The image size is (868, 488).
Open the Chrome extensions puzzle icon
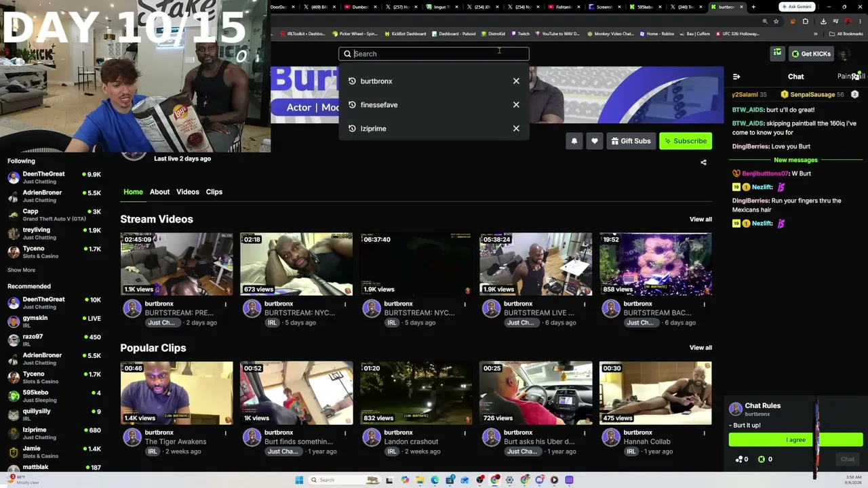coord(806,21)
